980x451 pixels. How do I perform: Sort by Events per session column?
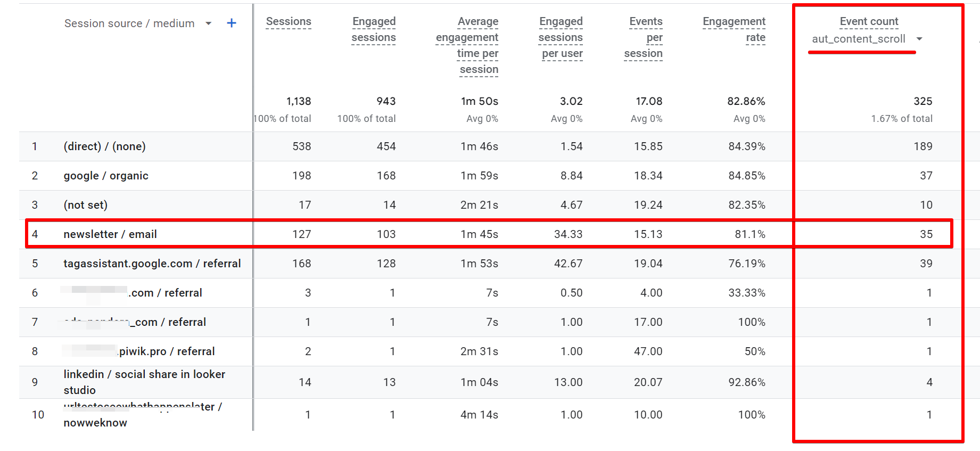click(645, 37)
